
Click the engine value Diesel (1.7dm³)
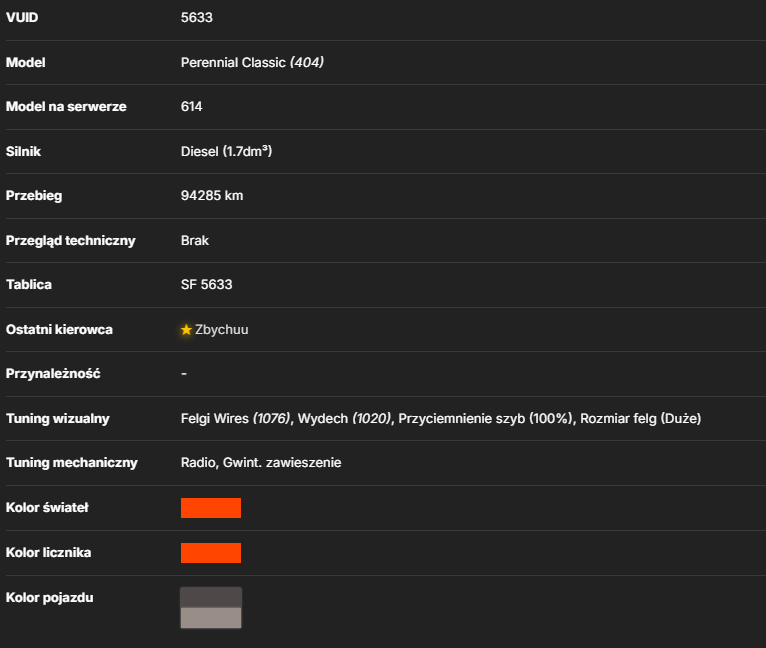click(x=226, y=151)
